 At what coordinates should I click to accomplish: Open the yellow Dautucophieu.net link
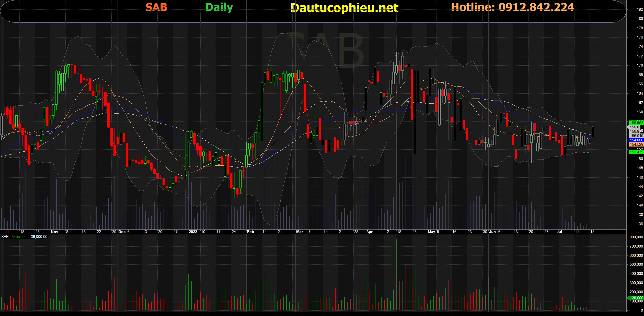[344, 8]
